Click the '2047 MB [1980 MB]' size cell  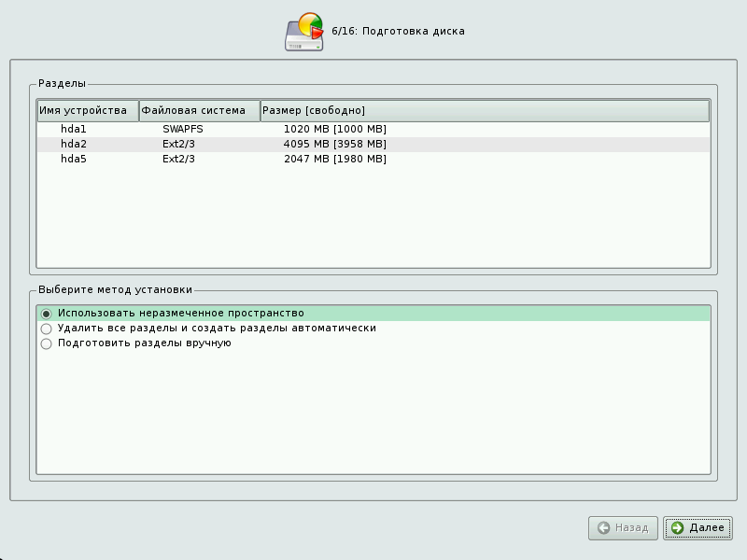pos(334,160)
